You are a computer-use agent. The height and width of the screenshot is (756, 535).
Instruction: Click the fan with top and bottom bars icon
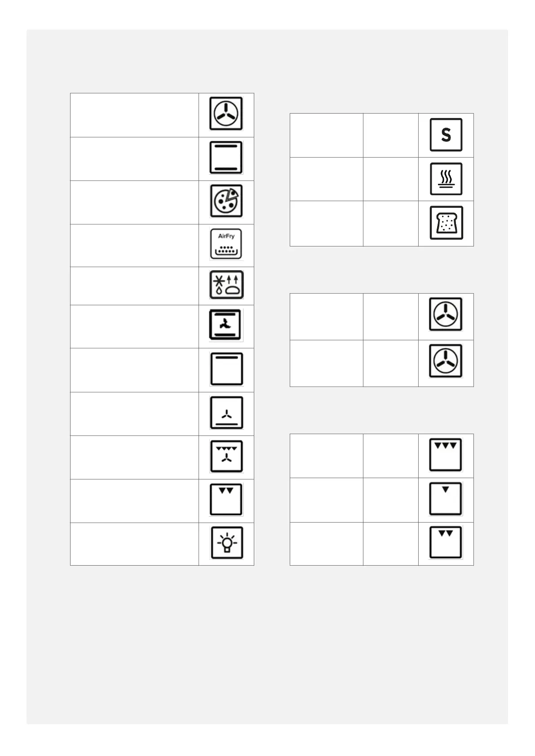pyautogui.click(x=225, y=325)
